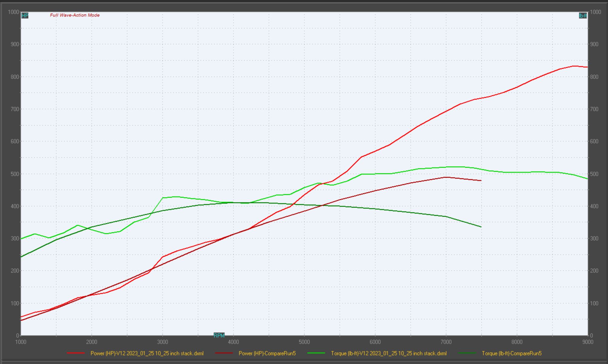Click dark red CompareRun5 power legend line
This screenshot has width=608, height=364.
point(224,353)
